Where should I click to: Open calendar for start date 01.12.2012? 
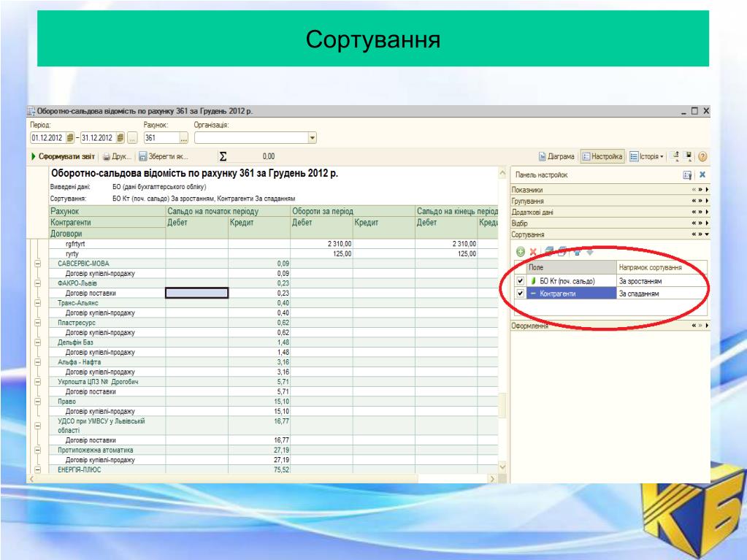tap(70, 138)
